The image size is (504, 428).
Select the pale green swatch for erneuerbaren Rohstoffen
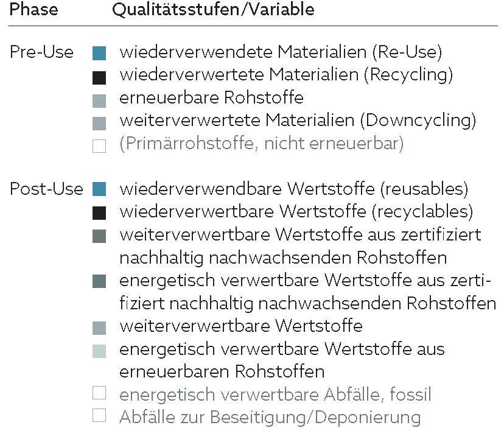point(99,351)
